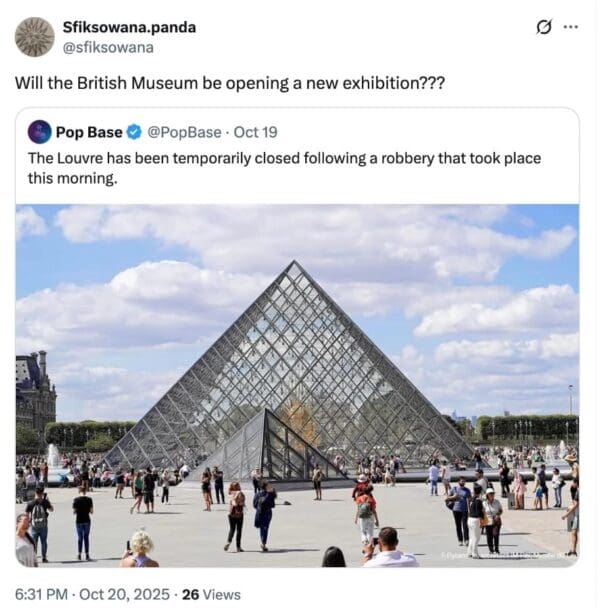Click the British Museum tweet text
The height and width of the screenshot is (608, 600).
click(230, 83)
